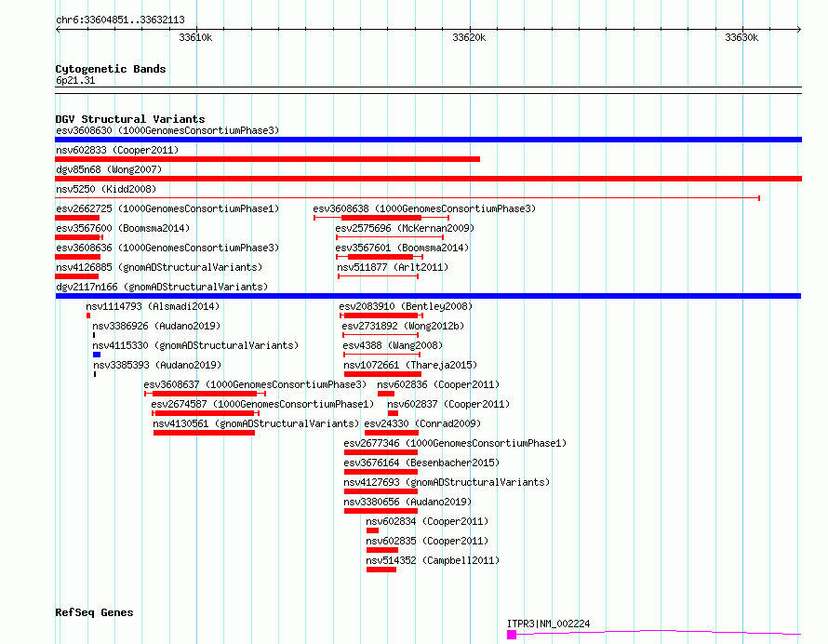828x644 pixels.
Task: Click nsv602836 (Cooper2011) label
Action: pyautogui.click(x=438, y=384)
